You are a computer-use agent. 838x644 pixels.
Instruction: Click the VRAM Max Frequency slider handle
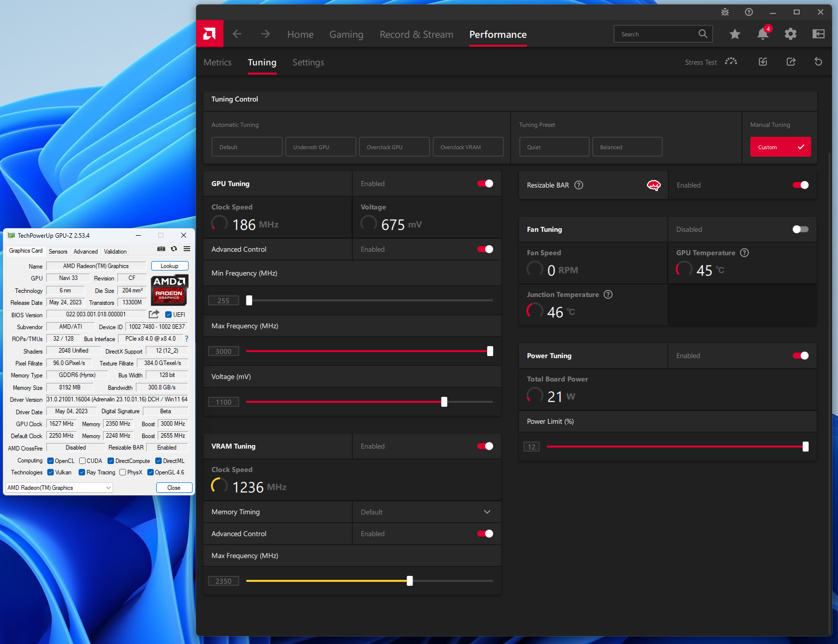410,581
